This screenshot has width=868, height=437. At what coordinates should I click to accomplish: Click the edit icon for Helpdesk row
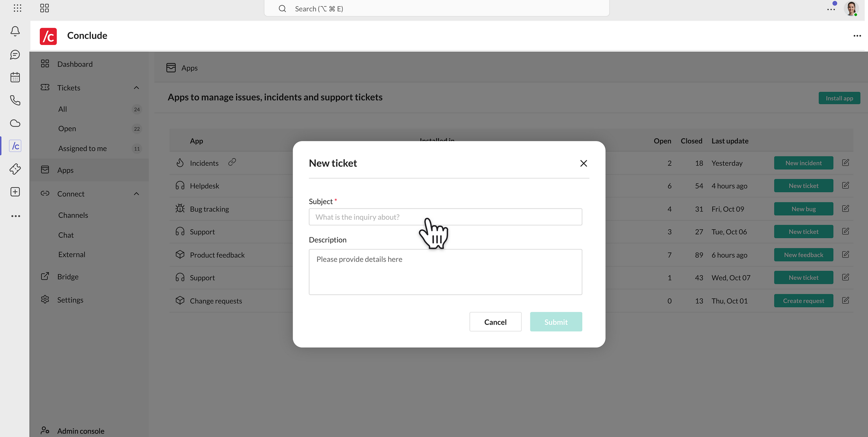coord(845,186)
